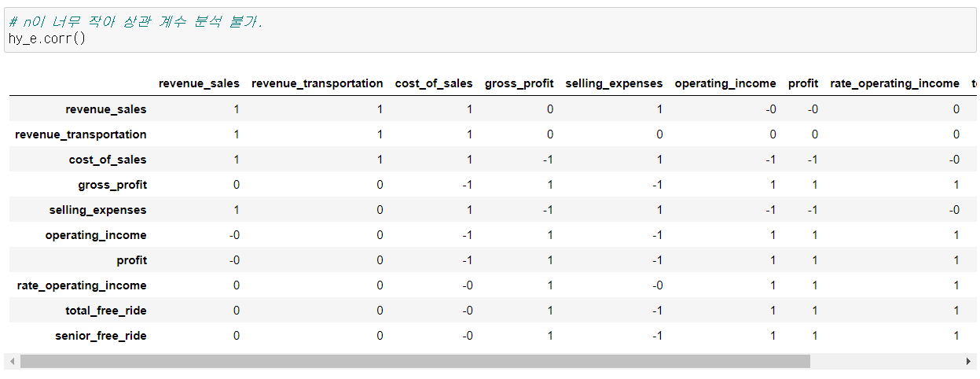Click gross_profit row's cost_of_sales value
The width and height of the screenshot is (980, 379).
coord(468,185)
